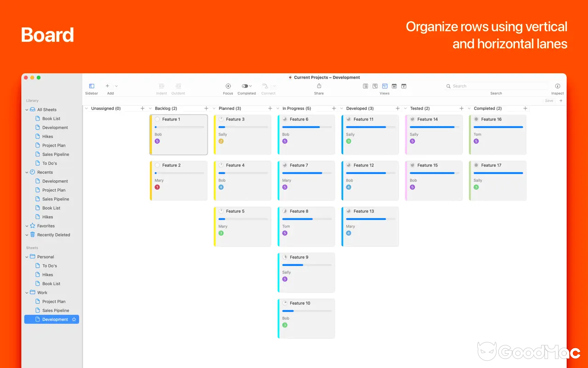Open the Inspect panel
588x368 pixels.
(557, 86)
